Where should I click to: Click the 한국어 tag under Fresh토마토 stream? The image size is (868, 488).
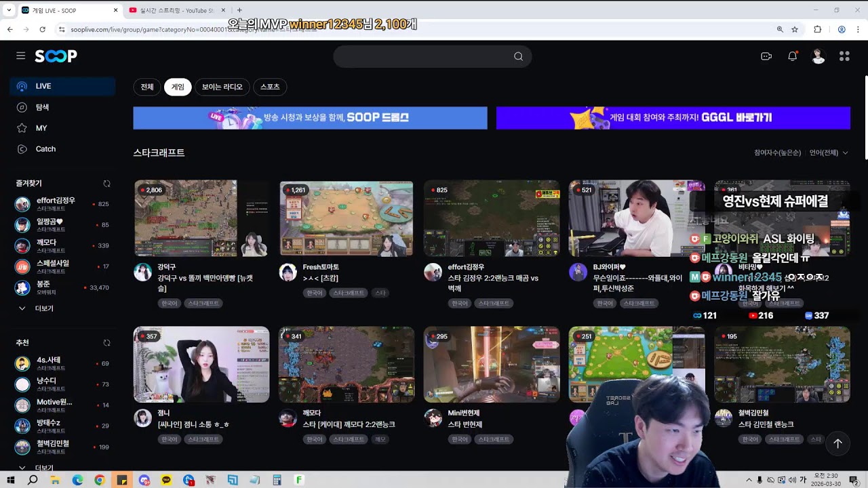tap(314, 293)
